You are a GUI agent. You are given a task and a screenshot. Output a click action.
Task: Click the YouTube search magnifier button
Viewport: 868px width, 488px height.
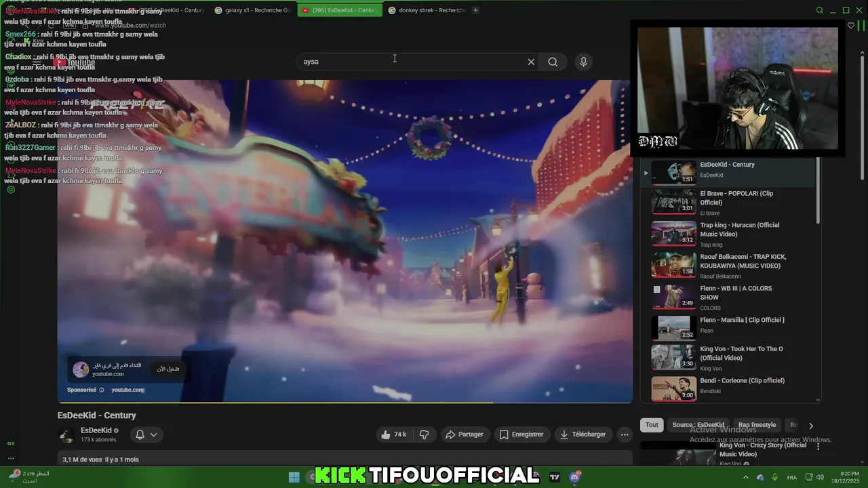tap(553, 62)
